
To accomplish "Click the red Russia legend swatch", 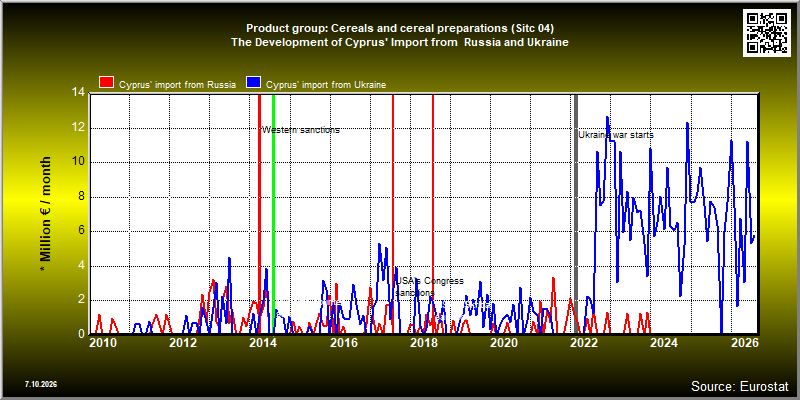I will tap(106, 83).
